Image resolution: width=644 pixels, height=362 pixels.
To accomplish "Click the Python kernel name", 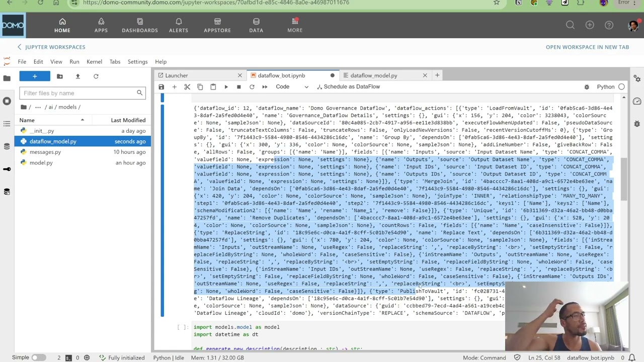I will [606, 87].
